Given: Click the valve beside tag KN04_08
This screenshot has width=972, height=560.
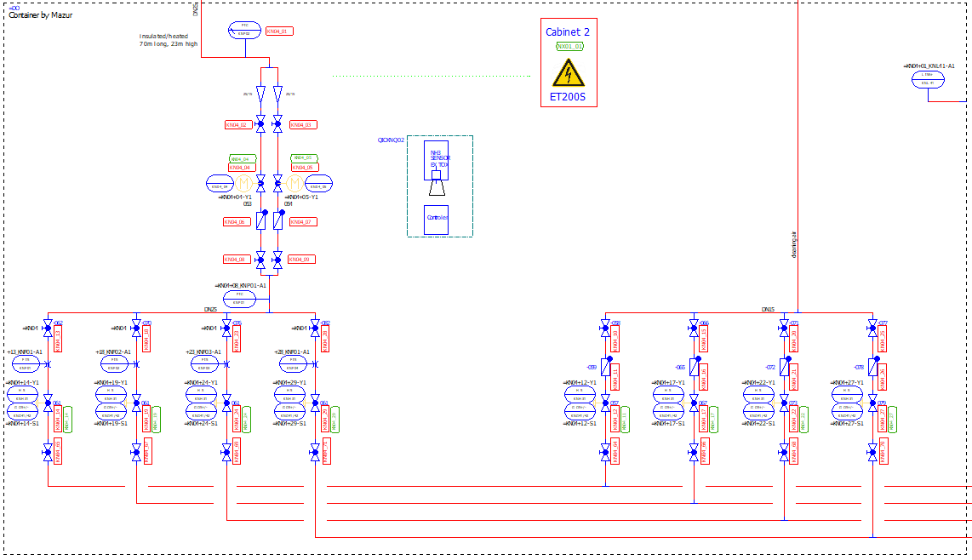Looking at the screenshot, I should click(261, 259).
